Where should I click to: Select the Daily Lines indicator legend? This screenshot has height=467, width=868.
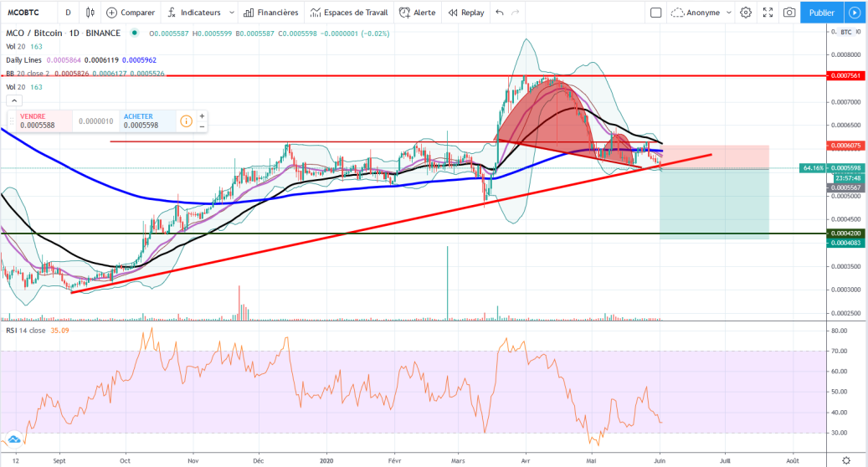tap(23, 59)
